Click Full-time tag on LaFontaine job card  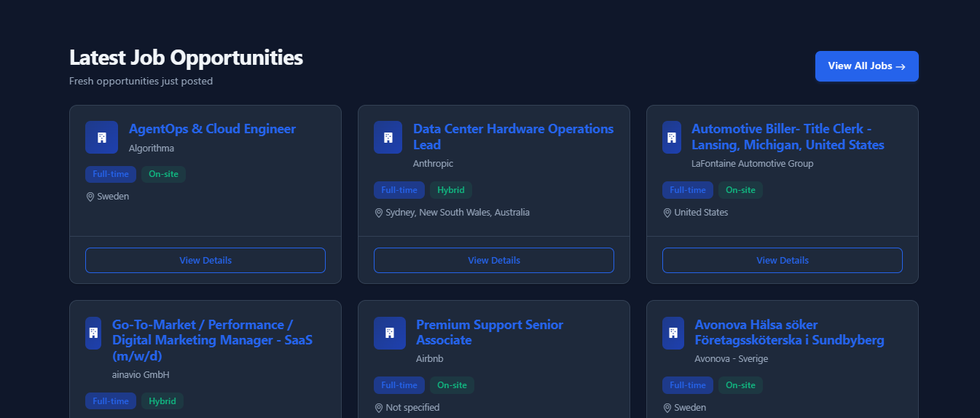[x=688, y=190]
